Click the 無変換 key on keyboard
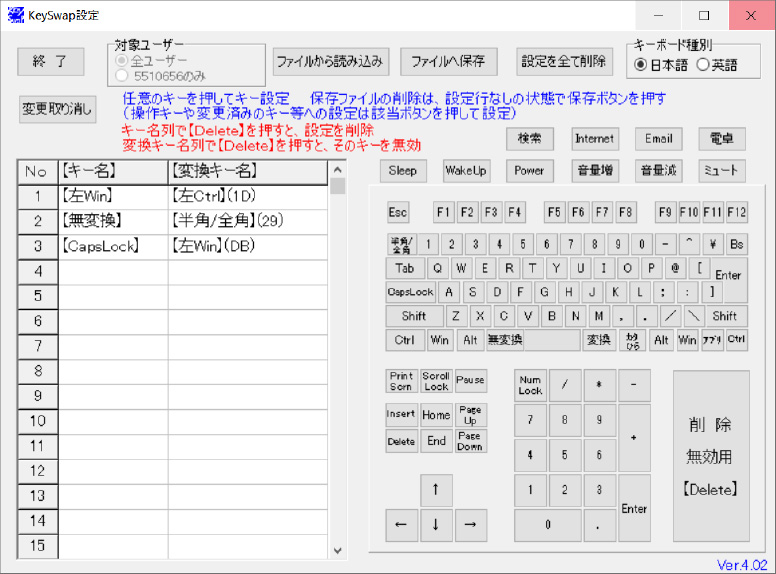 click(505, 340)
